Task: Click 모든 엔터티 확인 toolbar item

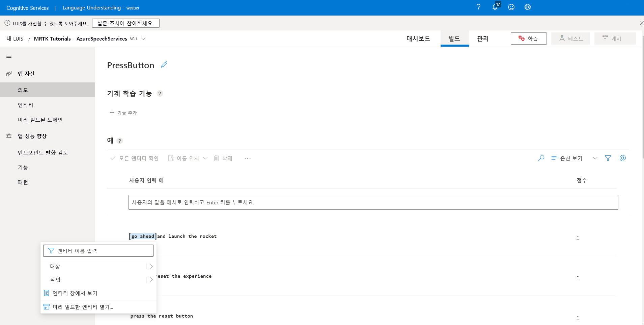Action: coord(134,158)
